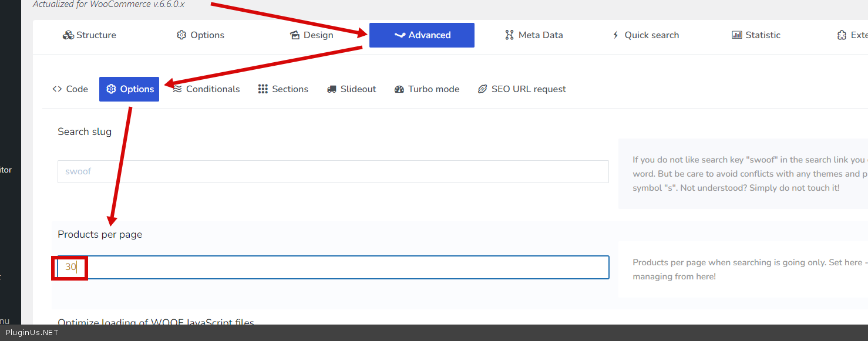Click the Statistic chart icon
868x341 pixels.
coord(736,35)
